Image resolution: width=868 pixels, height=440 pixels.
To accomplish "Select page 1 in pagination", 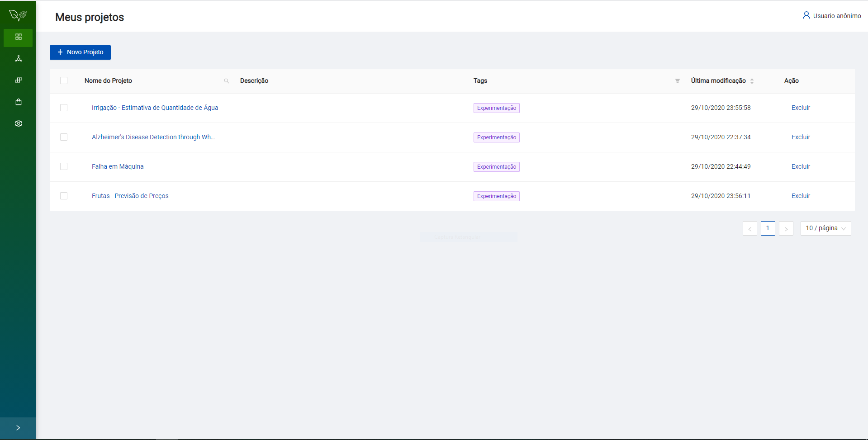I will [768, 228].
